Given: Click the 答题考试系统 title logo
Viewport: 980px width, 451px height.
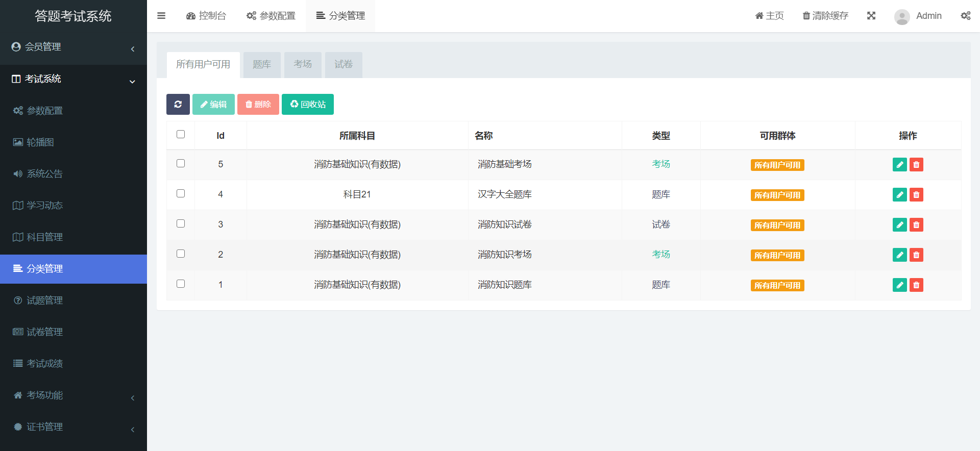Looking at the screenshot, I should 73,16.
